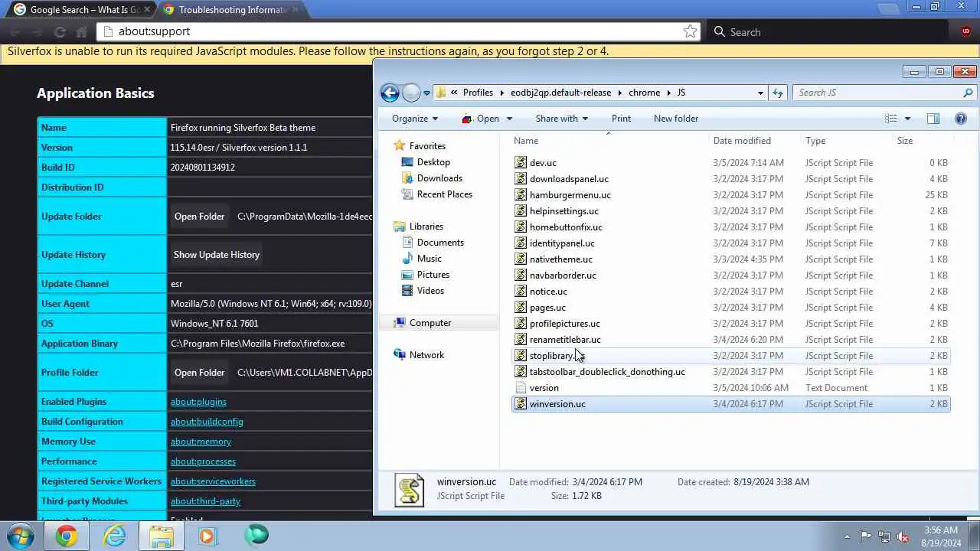Click Print in Explorer toolbar

click(621, 119)
